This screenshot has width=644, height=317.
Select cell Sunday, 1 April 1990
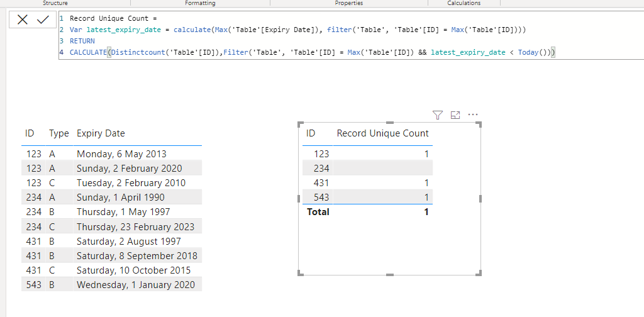120,197
